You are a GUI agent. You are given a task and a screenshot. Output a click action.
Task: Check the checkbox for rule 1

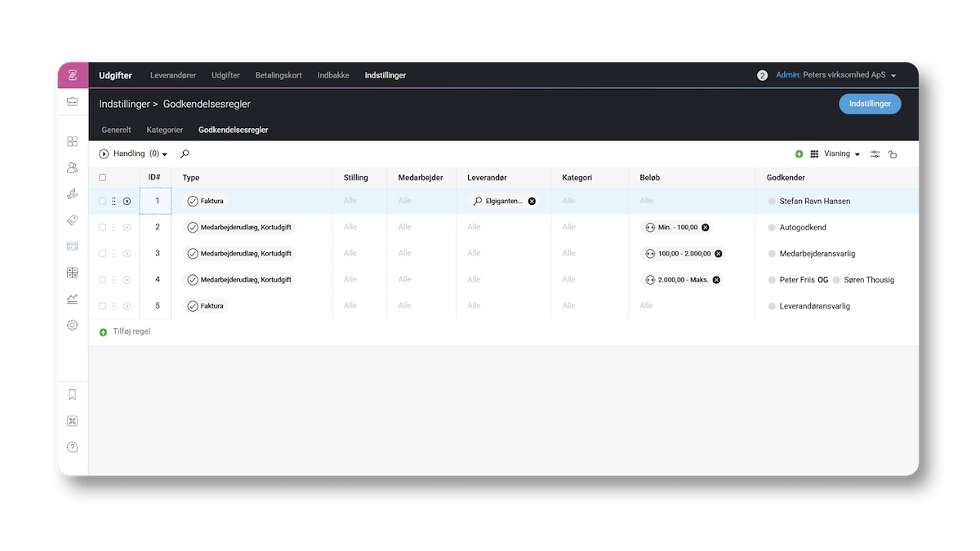coord(102,201)
